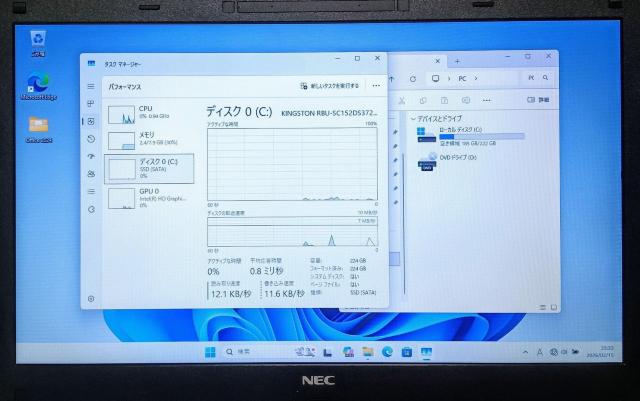The width and height of the screenshot is (640, 401).
Task: Open Microsoft Store from taskbar
Action: click(x=407, y=352)
